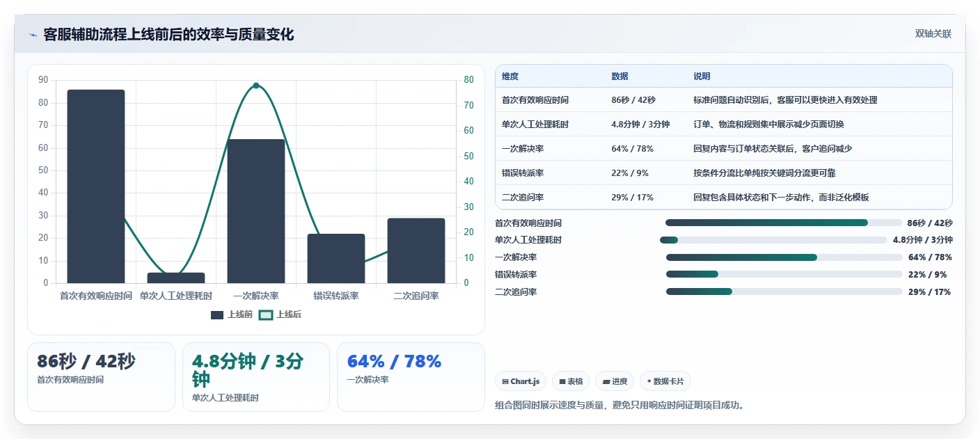Click the line data point above 一次解决率
The width and height of the screenshot is (980, 439).
256,86
